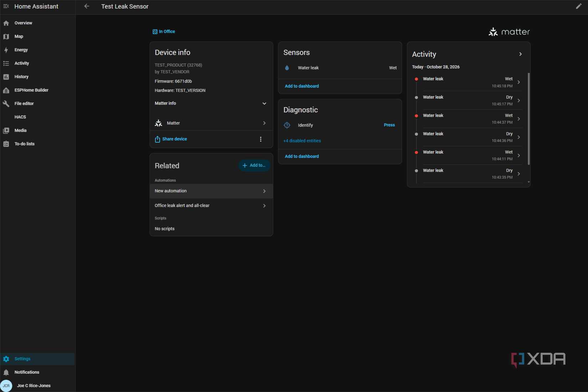Open the History sidebar item
This screenshot has width=588, height=392.
click(37, 77)
